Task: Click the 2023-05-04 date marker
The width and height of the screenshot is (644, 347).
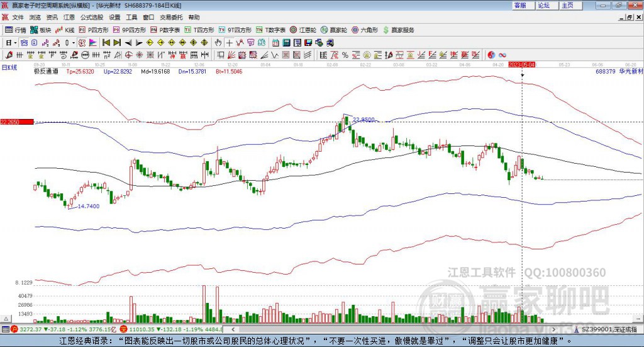Action: point(522,64)
